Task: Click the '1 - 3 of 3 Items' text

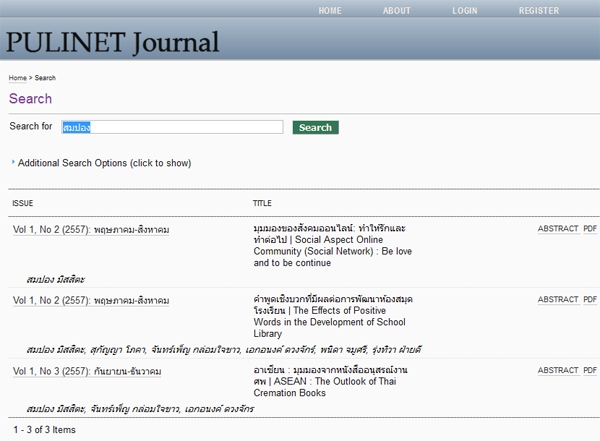Action: click(x=44, y=430)
